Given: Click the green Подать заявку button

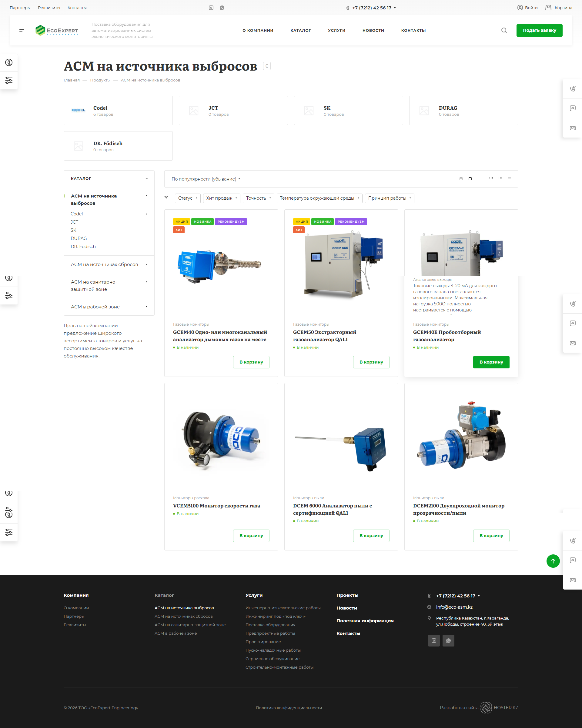Looking at the screenshot, I should point(539,30).
